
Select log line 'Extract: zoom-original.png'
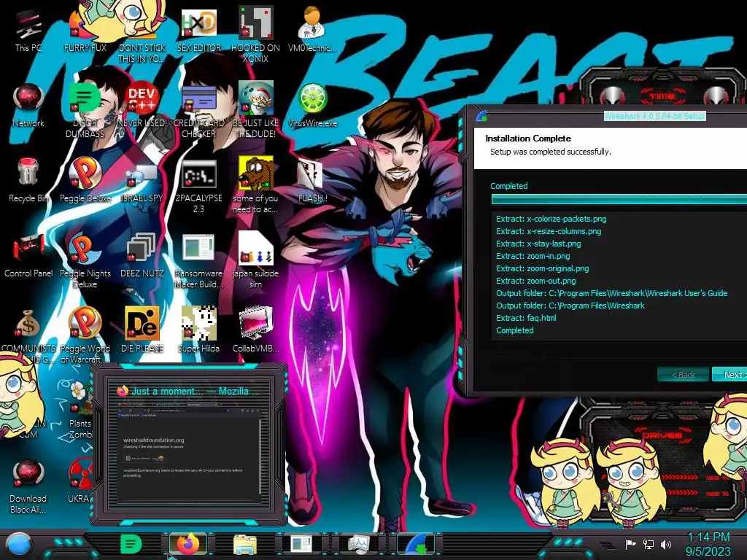coord(542,268)
